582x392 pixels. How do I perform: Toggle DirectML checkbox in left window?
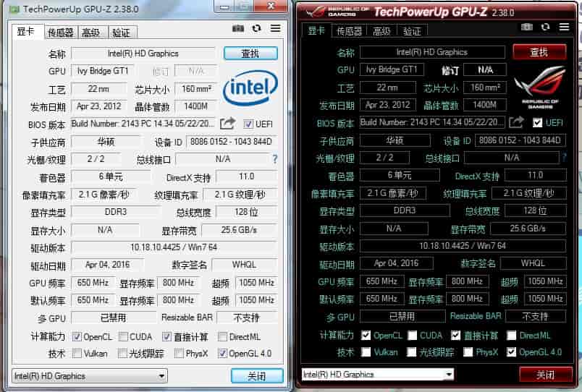pos(223,337)
